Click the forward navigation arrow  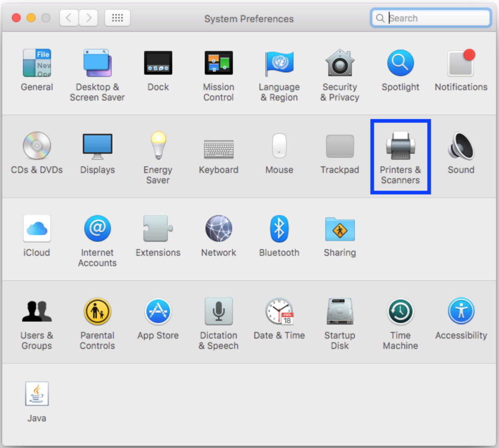pyautogui.click(x=88, y=18)
